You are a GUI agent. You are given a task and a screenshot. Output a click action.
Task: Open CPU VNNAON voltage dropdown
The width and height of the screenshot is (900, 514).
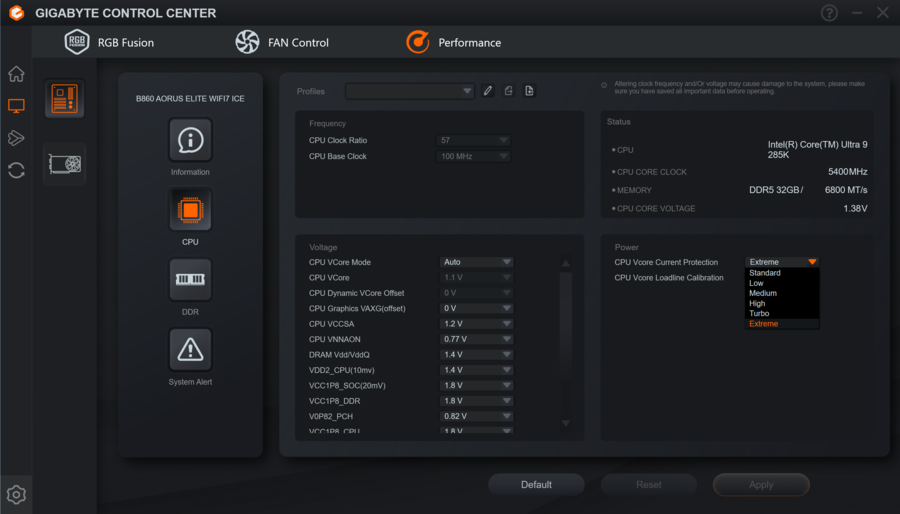pyautogui.click(x=476, y=339)
